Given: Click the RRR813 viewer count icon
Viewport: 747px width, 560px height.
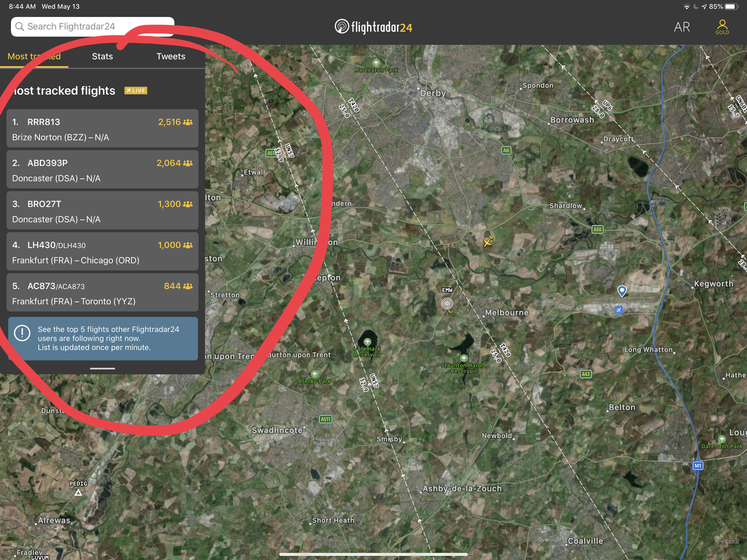Looking at the screenshot, I should (188, 122).
